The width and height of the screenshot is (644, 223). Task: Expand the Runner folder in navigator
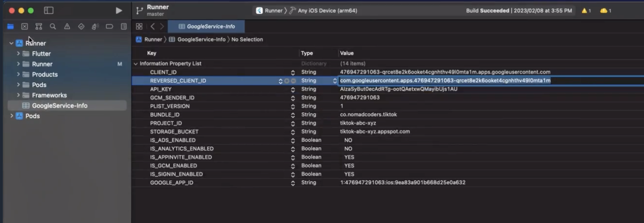[18, 64]
